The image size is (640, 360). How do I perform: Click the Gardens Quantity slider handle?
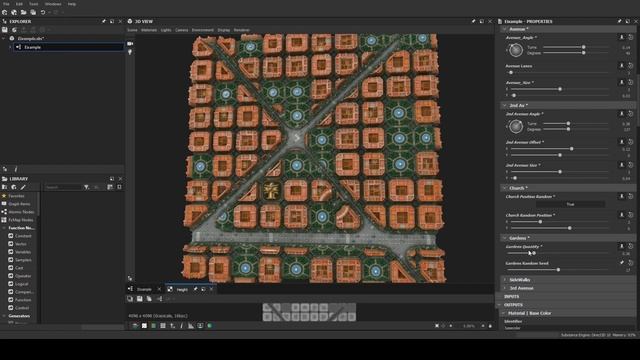click(534, 253)
